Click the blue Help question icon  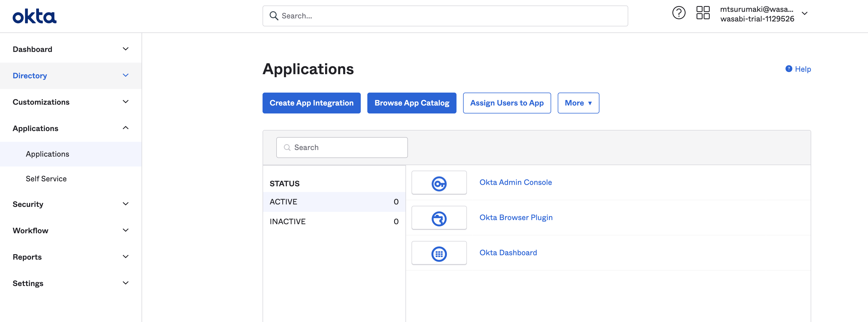click(x=788, y=69)
